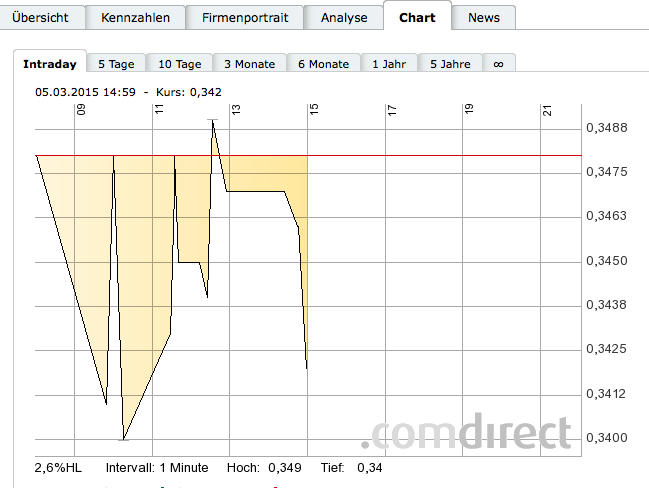This screenshot has width=649, height=488.
Task: Click the infinity max-range icon
Action: [499, 64]
